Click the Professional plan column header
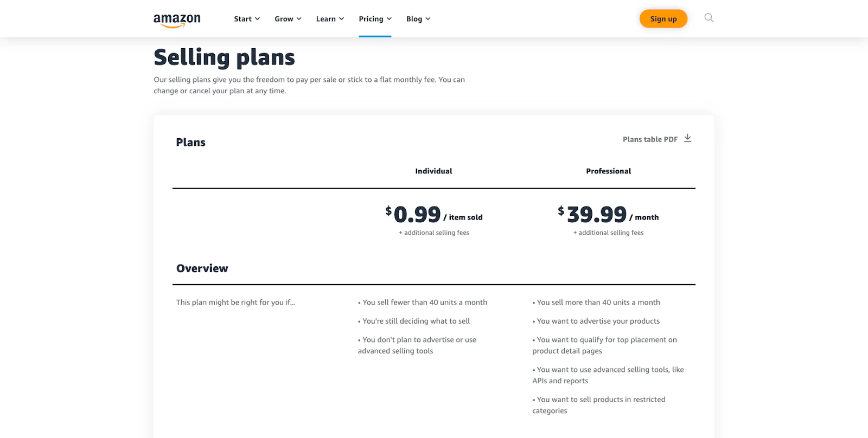 pyautogui.click(x=608, y=171)
